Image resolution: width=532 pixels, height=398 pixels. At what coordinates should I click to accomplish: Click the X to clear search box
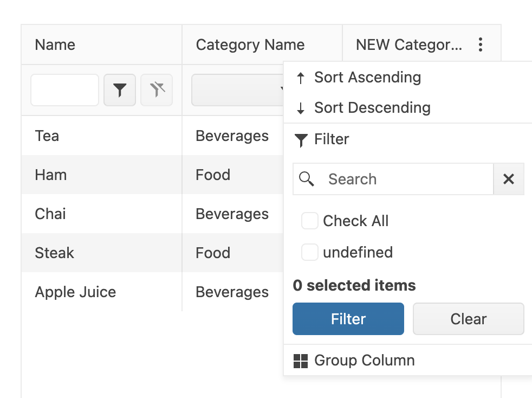tap(508, 179)
